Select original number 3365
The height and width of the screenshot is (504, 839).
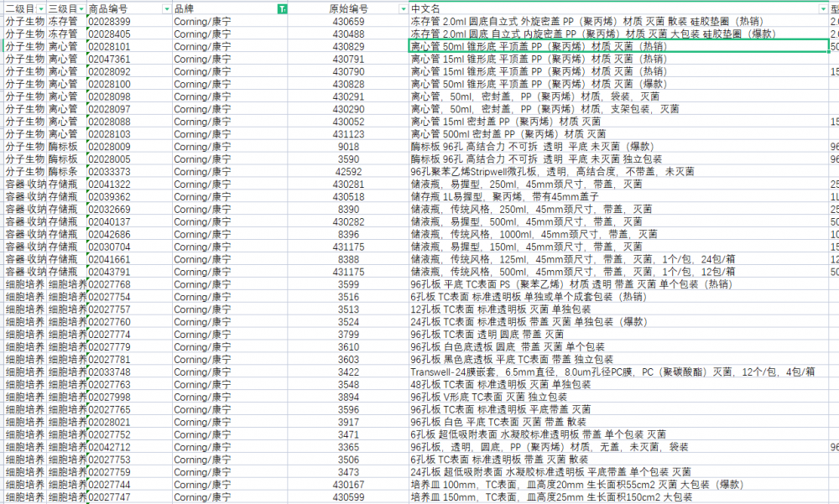click(348, 447)
